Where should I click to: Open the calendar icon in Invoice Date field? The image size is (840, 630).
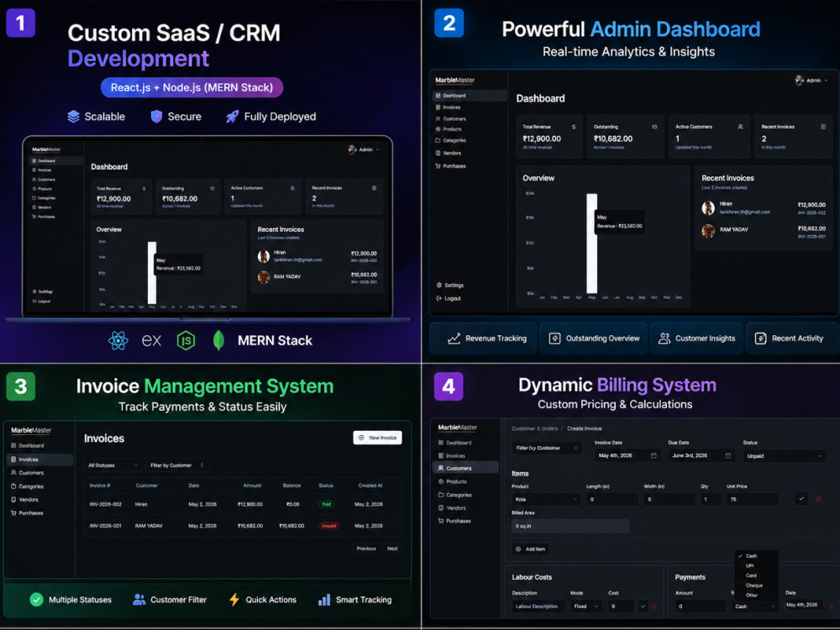click(x=654, y=455)
